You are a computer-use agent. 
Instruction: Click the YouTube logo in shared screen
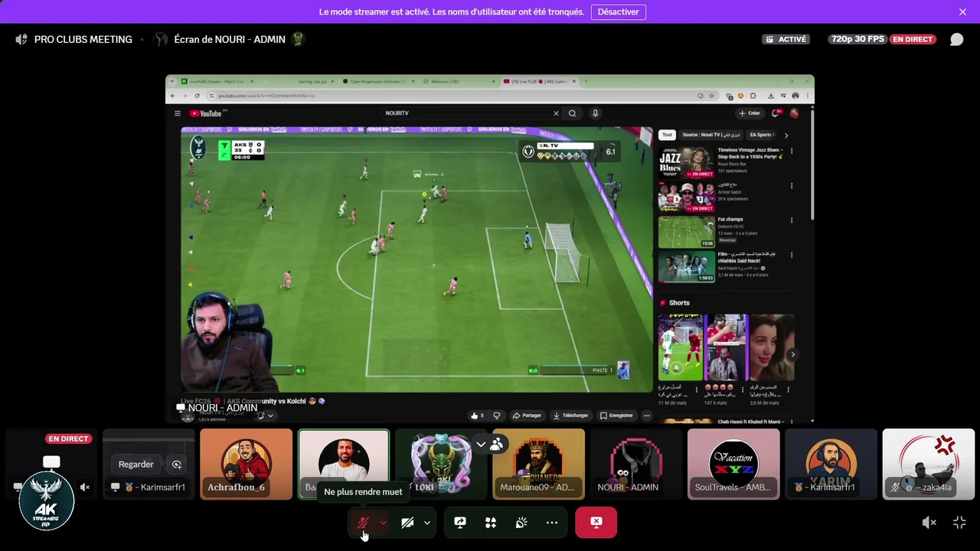tap(206, 113)
